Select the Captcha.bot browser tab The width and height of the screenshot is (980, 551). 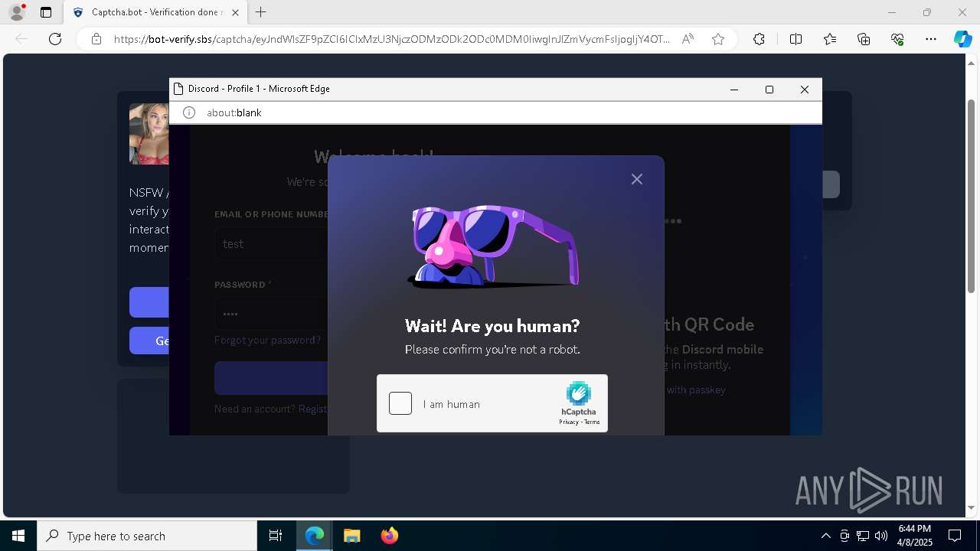point(156,12)
